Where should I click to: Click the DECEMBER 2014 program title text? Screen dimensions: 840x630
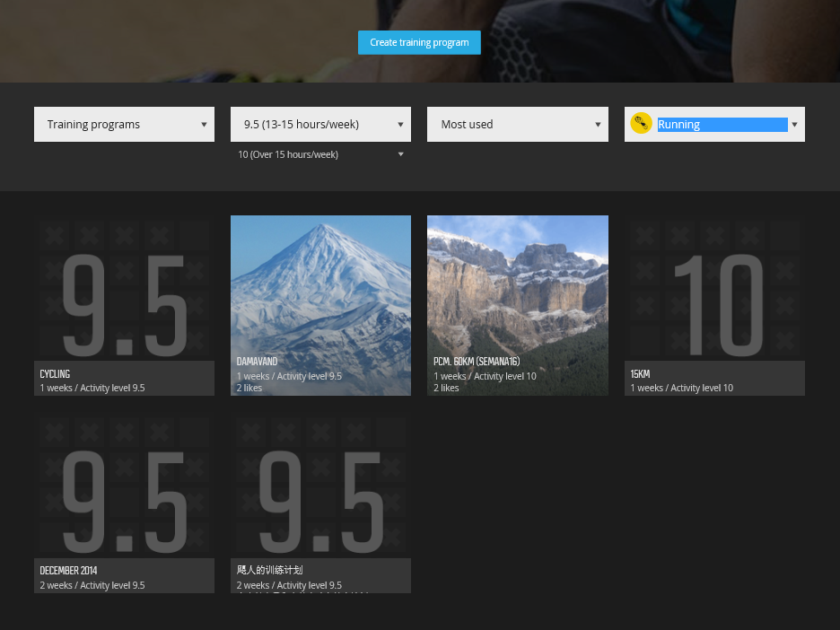pos(68,571)
